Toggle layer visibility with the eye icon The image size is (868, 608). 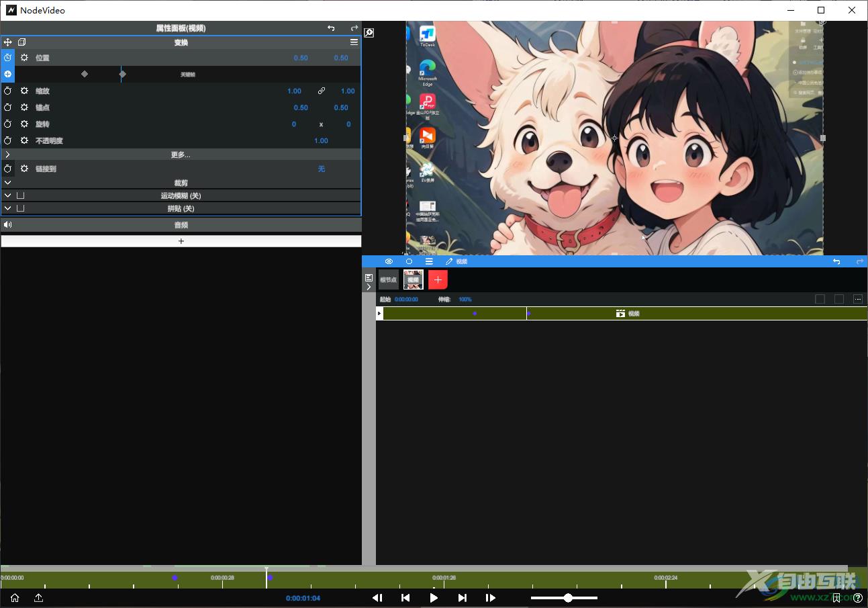(389, 261)
